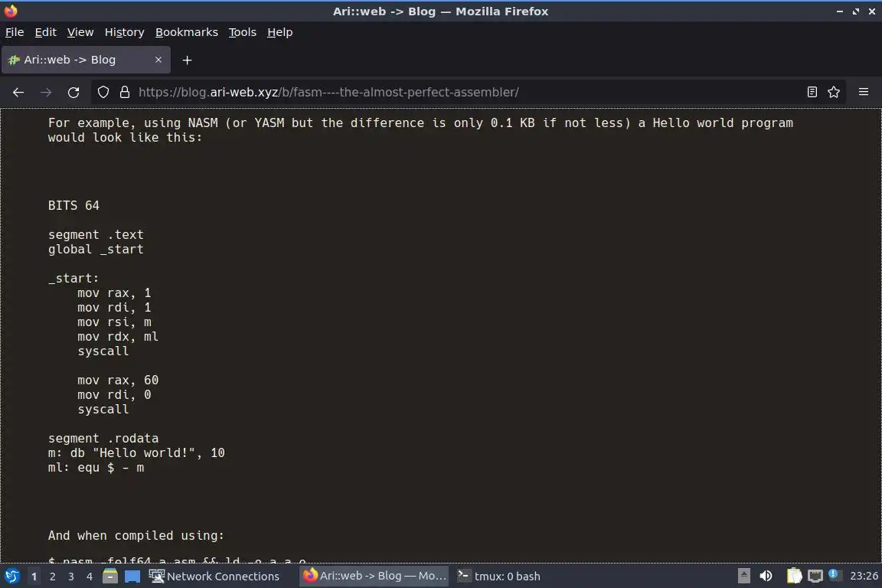Click the 'm: db "Hello world!", 10' line
The height and width of the screenshot is (588, 882).
click(x=136, y=453)
